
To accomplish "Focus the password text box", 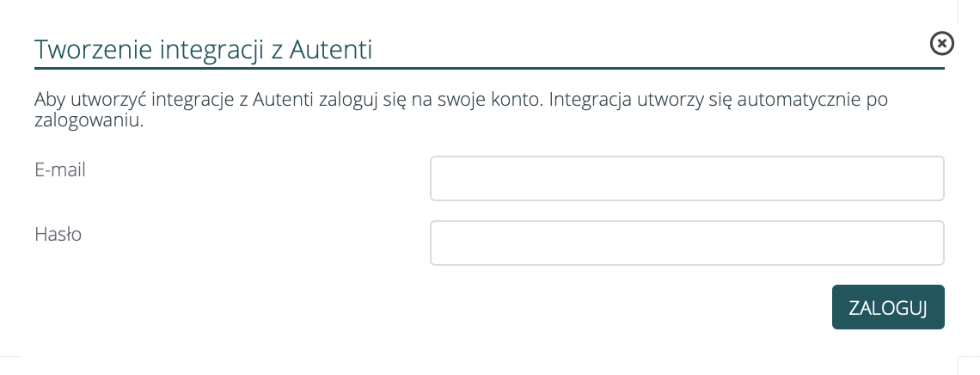I will (x=687, y=243).
